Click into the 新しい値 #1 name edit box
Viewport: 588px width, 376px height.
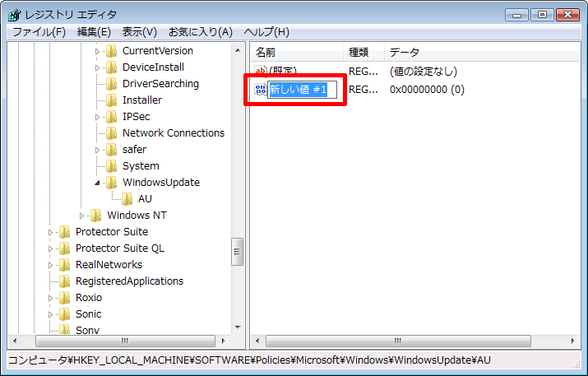coord(302,90)
